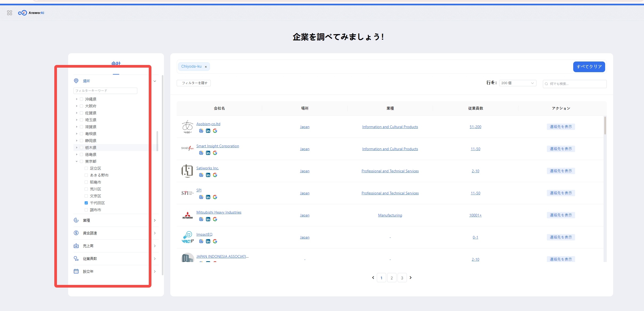Click すべてクリア button
The image size is (644, 311).
589,67
